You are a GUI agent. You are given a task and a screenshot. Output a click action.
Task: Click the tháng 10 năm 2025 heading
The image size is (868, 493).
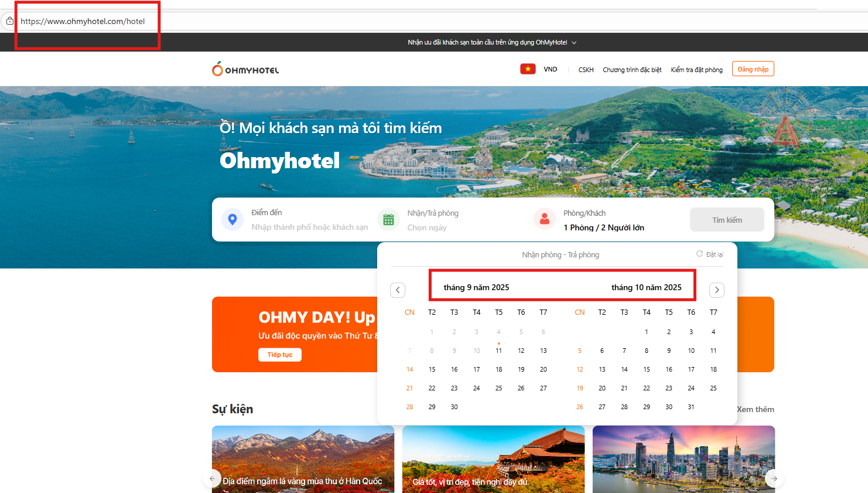click(x=647, y=287)
